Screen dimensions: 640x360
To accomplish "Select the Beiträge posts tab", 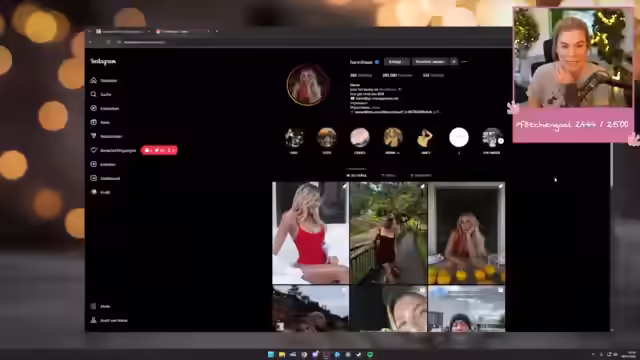I will point(356,176).
